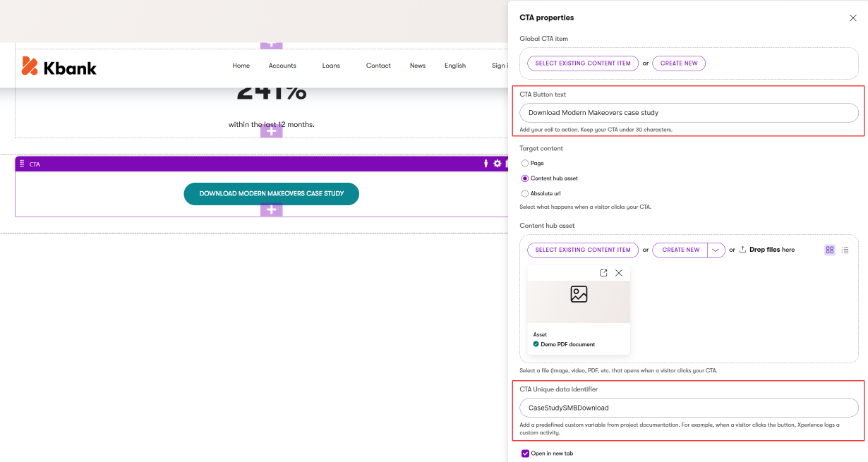Click the drag handle on CTA widget
The image size is (868, 462).
[22, 163]
